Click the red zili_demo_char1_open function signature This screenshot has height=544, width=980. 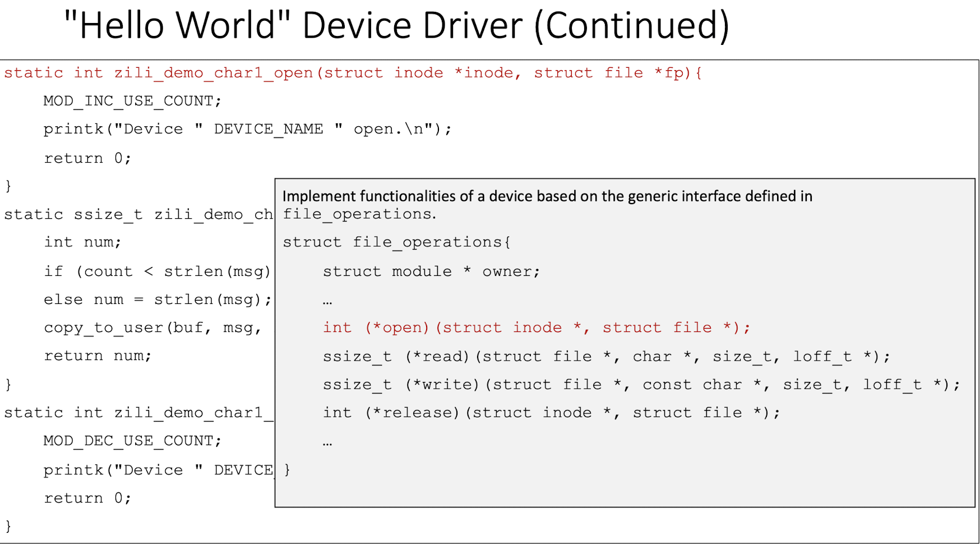pos(352,73)
